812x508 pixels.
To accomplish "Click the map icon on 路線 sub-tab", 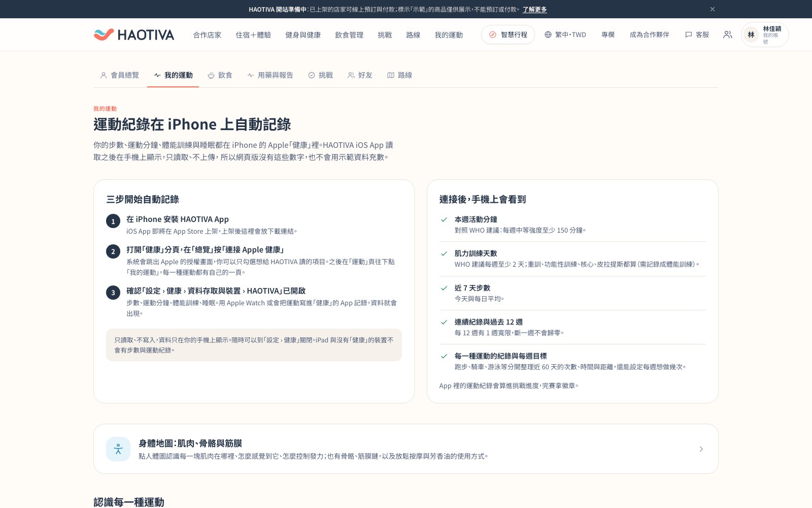I will tap(391, 75).
